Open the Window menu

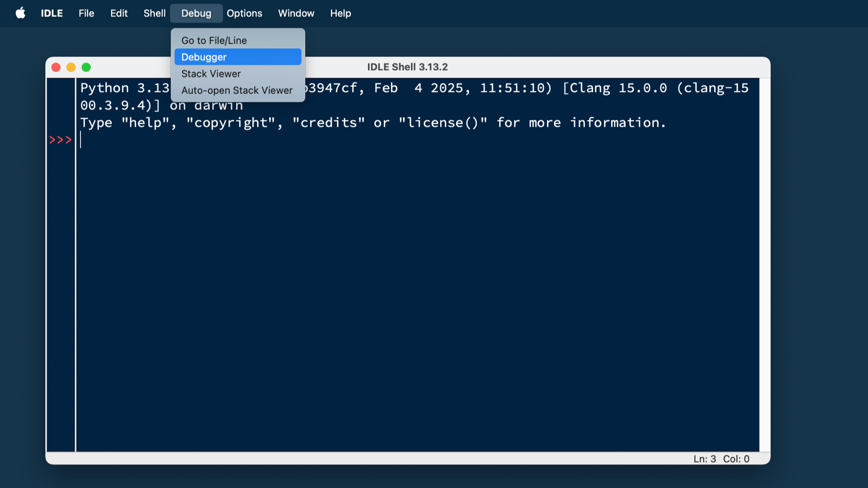[296, 13]
